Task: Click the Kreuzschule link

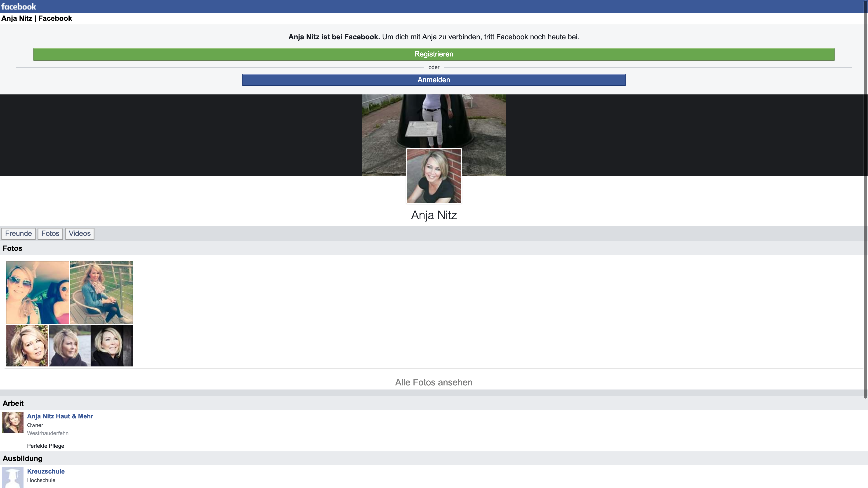Action: pyautogui.click(x=46, y=472)
